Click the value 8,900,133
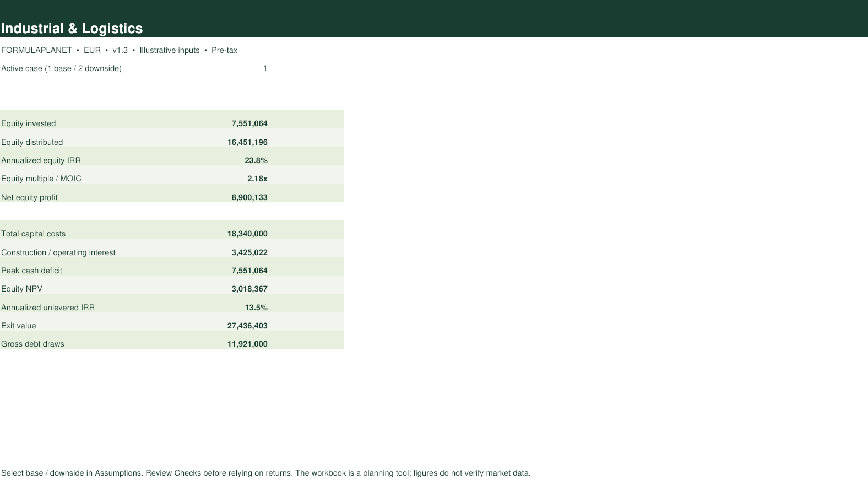Viewport: 868px width, 496px height. (x=249, y=197)
